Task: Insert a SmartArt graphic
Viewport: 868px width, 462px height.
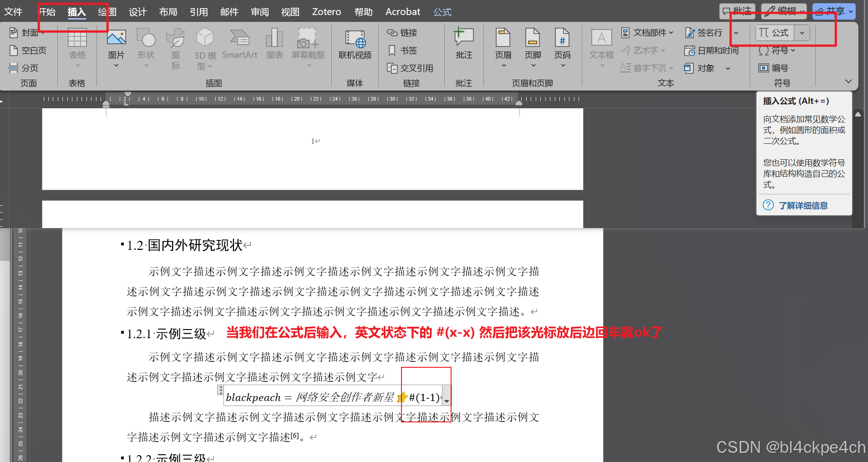Action: click(239, 44)
